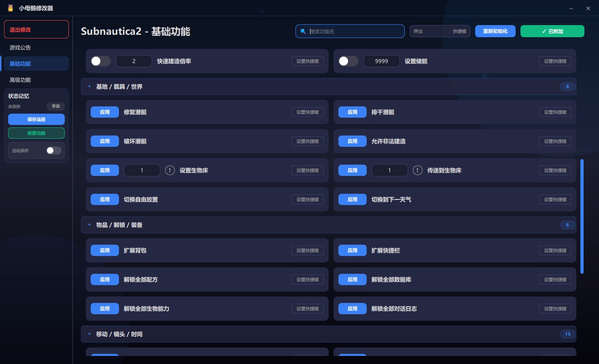Apply the 排干潜艇 cheat
The width and height of the screenshot is (599, 364).
pyautogui.click(x=353, y=112)
